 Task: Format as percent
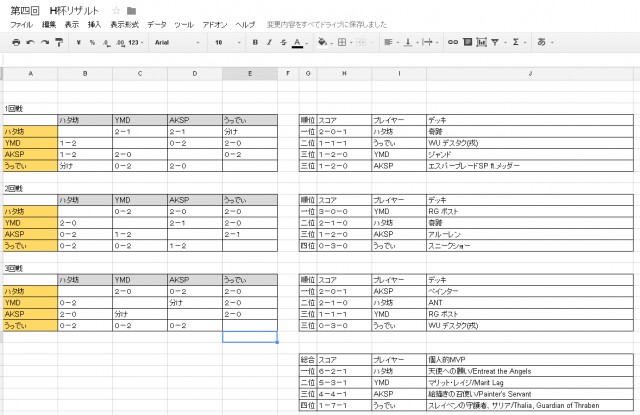[x=92, y=42]
